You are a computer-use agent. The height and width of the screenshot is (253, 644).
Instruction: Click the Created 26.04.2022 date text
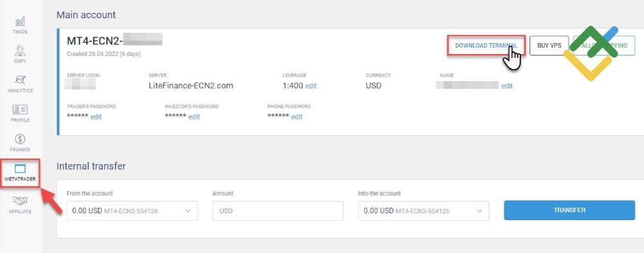(104, 54)
